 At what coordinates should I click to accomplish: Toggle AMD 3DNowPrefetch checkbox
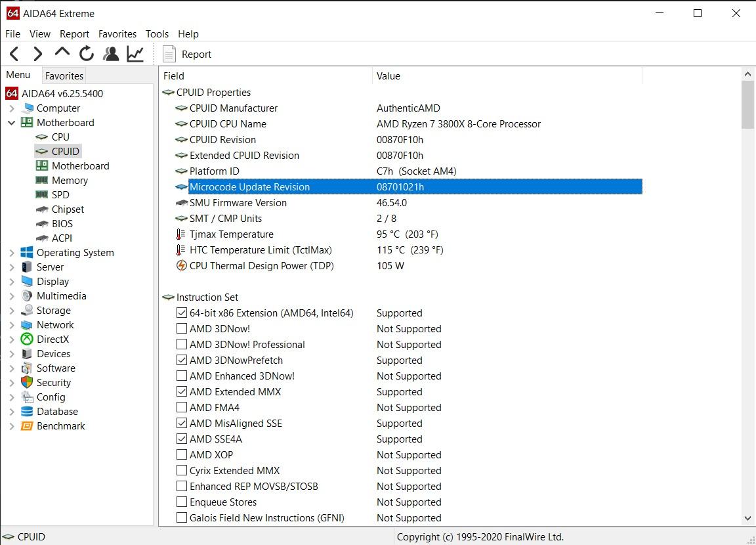click(182, 360)
